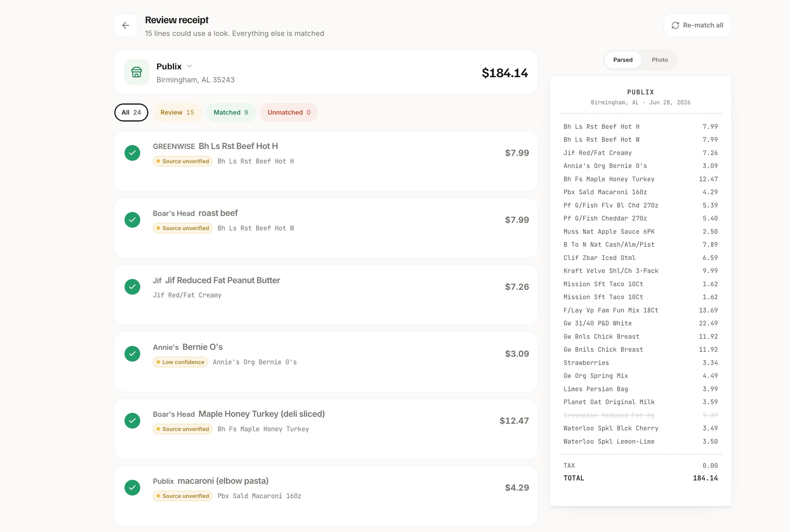The height and width of the screenshot is (532, 790).
Task: Click receipt line Annie's Org Bernie O's
Action: (640, 166)
